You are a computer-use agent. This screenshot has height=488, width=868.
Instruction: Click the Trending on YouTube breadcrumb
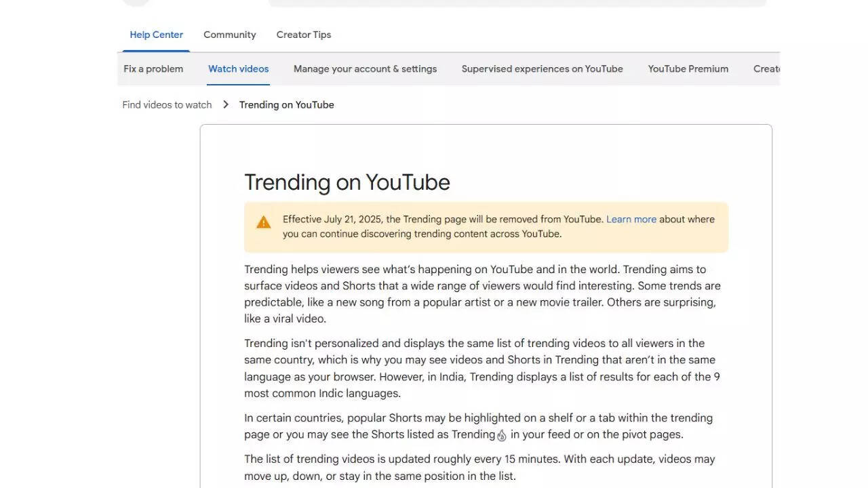286,104
